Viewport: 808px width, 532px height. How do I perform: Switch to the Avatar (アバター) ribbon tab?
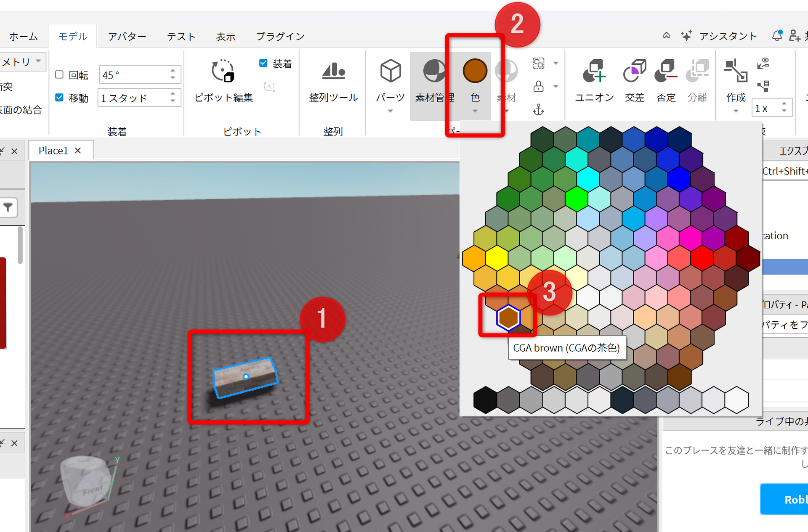click(x=127, y=37)
